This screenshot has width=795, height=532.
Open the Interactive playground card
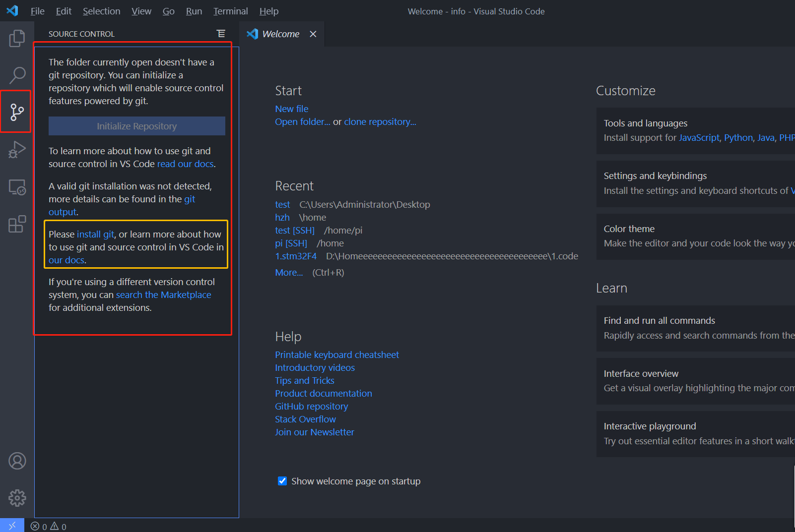click(x=696, y=434)
